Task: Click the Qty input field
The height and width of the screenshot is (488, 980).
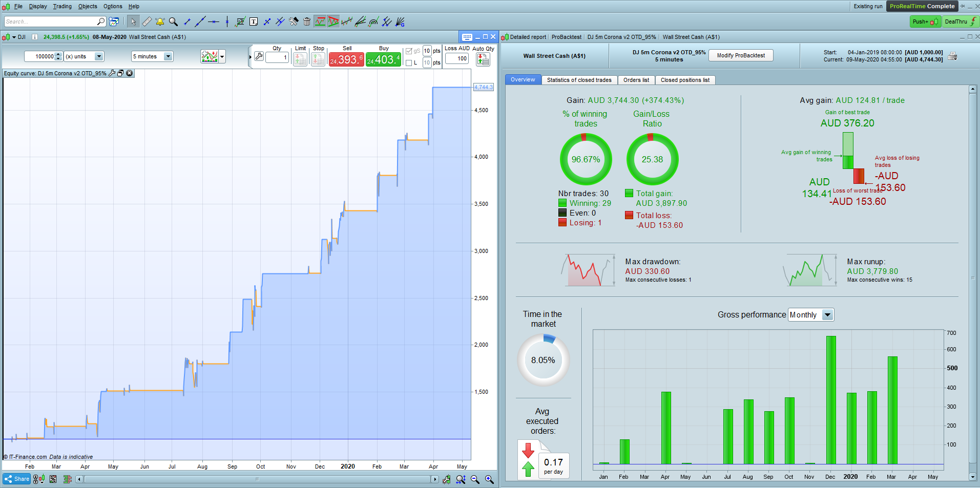Action: point(277,57)
